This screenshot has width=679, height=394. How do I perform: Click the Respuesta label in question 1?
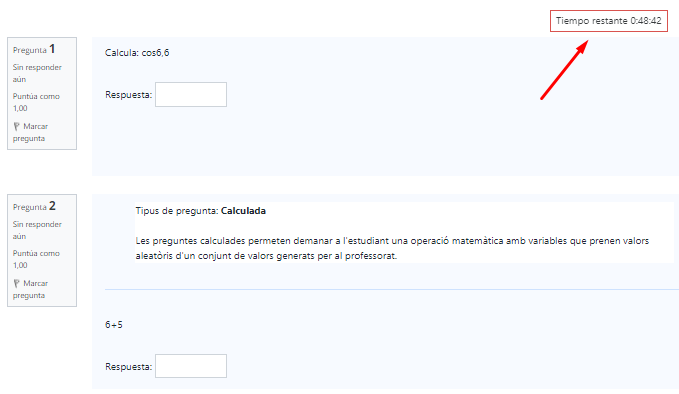point(129,95)
